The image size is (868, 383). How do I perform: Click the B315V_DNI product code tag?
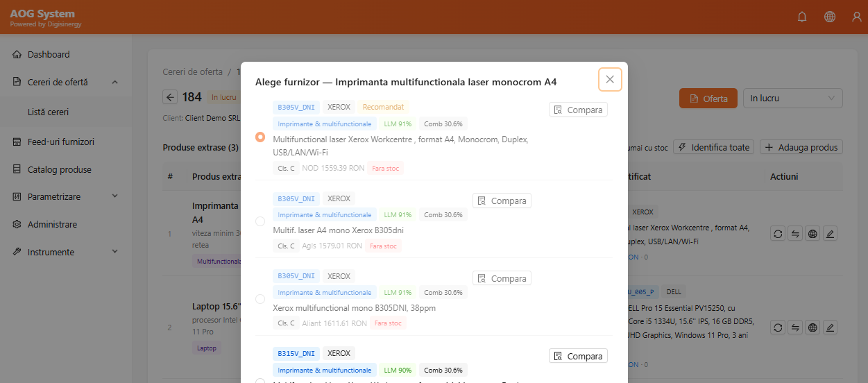[x=296, y=353]
